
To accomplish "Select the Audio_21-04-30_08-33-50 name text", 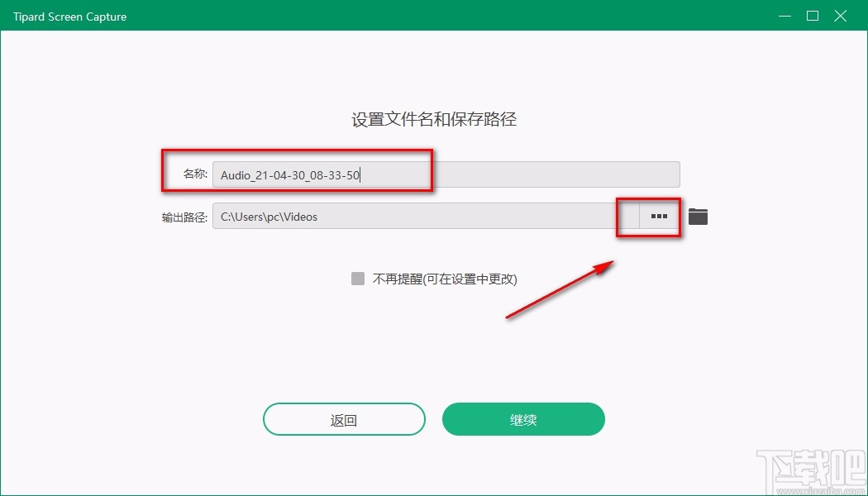I will (291, 174).
